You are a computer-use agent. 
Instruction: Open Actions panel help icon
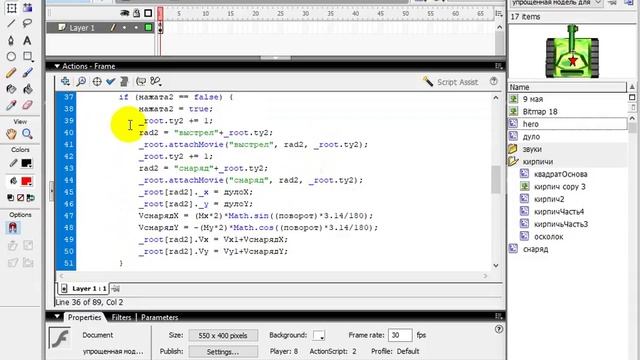click(493, 81)
